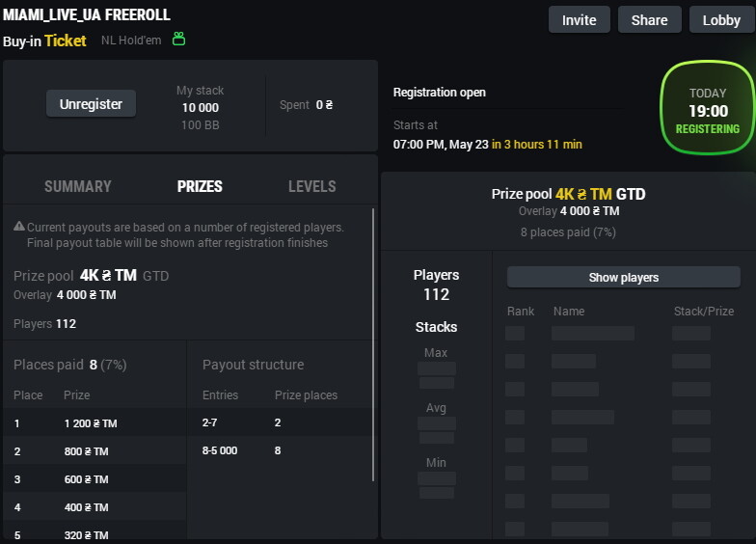Click the Buy-in Ticket label
The height and width of the screenshot is (544, 756).
[x=44, y=41]
